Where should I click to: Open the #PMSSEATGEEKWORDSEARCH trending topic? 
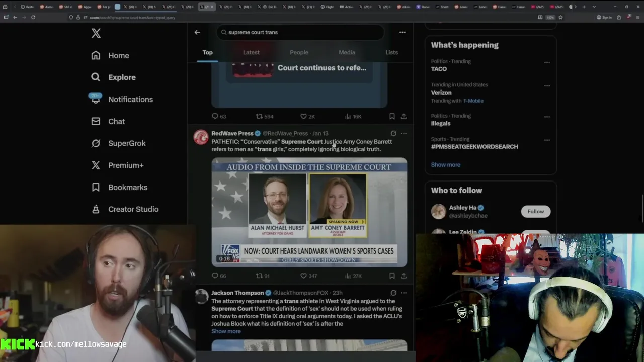(474, 147)
